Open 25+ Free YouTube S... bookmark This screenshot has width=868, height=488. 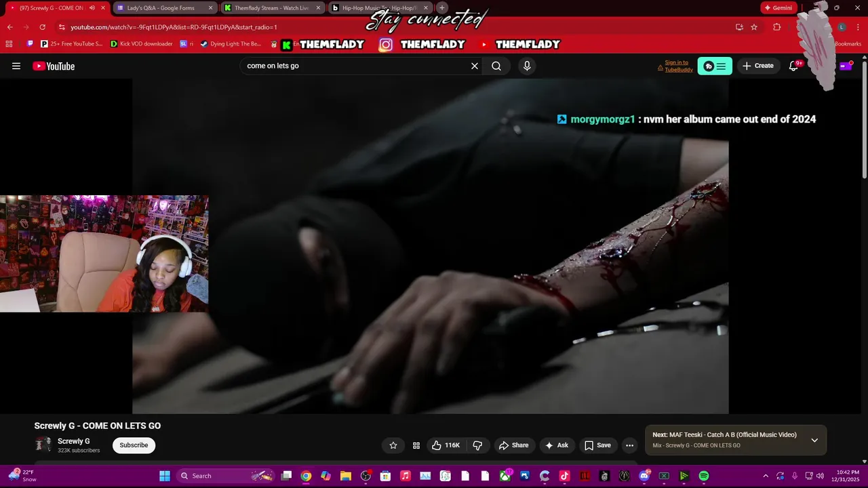tap(72, 44)
